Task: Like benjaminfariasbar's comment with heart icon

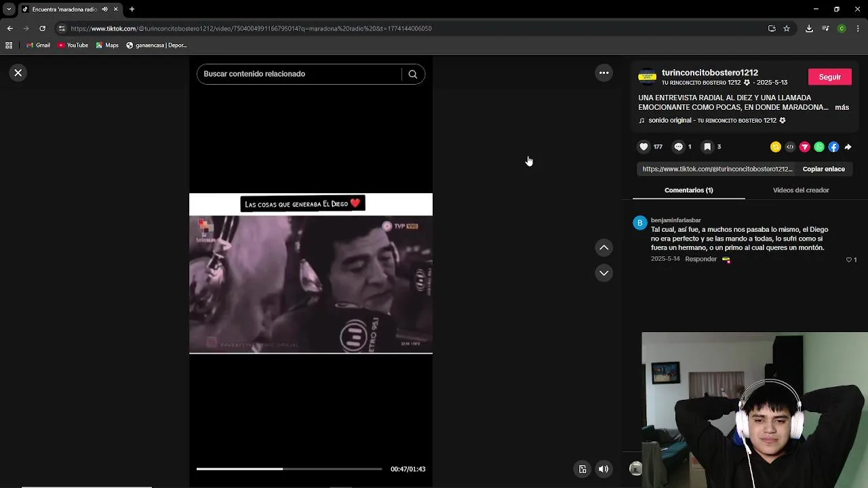Action: point(848,260)
